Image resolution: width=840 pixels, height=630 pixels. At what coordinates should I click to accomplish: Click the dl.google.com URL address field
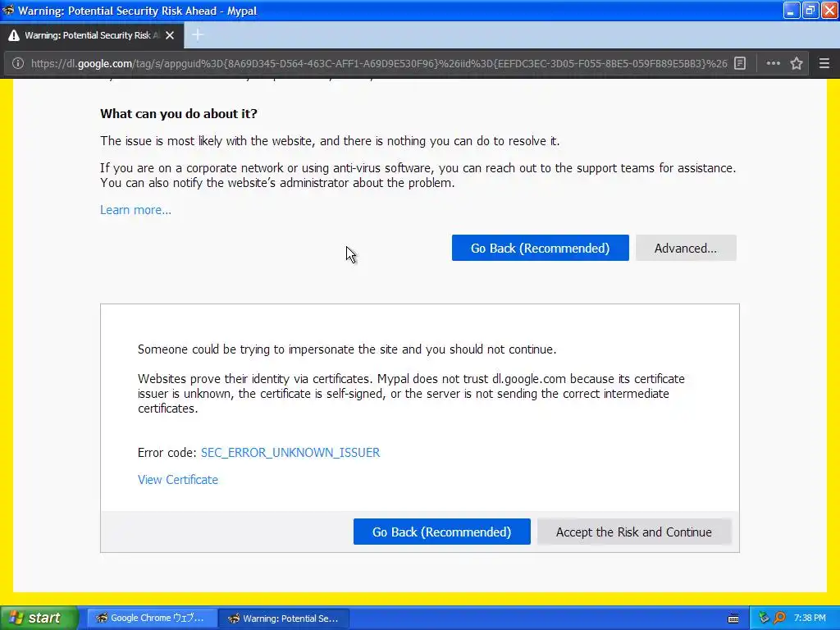tap(378, 63)
